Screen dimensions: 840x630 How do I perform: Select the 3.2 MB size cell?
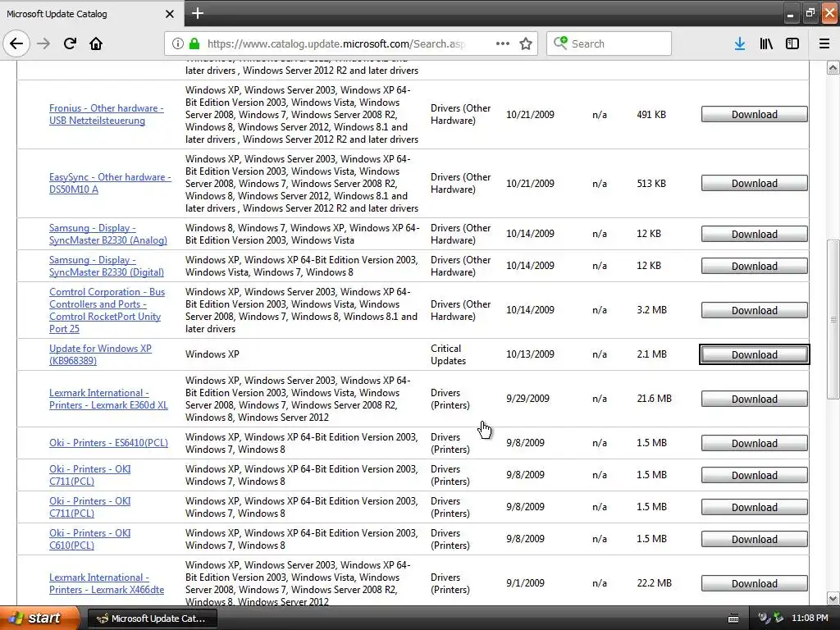(651, 309)
